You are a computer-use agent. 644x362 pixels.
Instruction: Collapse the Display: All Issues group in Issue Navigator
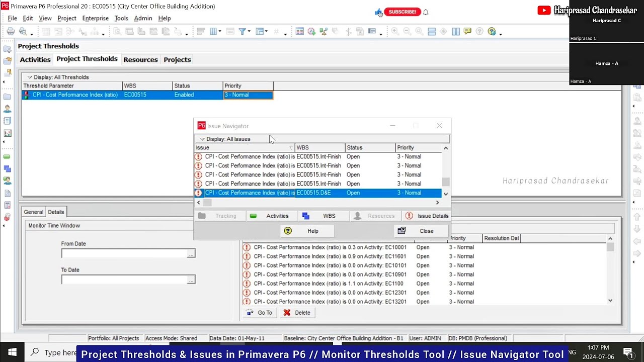[202, 139]
